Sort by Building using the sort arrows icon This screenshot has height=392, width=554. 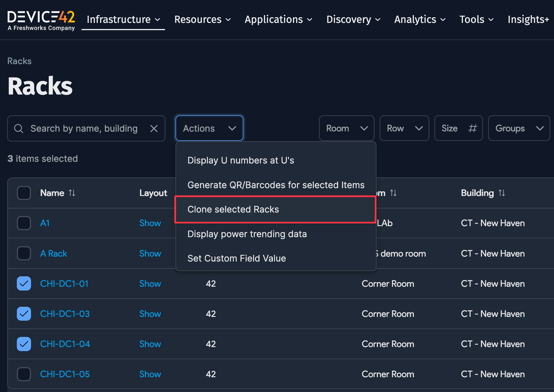click(502, 193)
